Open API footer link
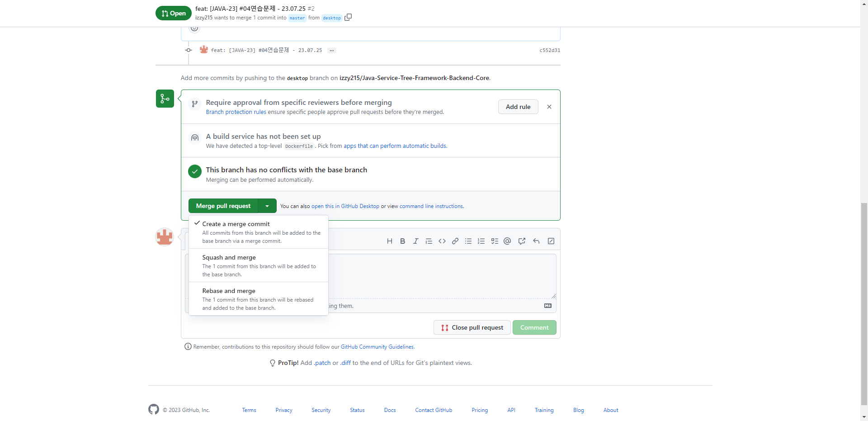This screenshot has width=868, height=421. (x=511, y=410)
